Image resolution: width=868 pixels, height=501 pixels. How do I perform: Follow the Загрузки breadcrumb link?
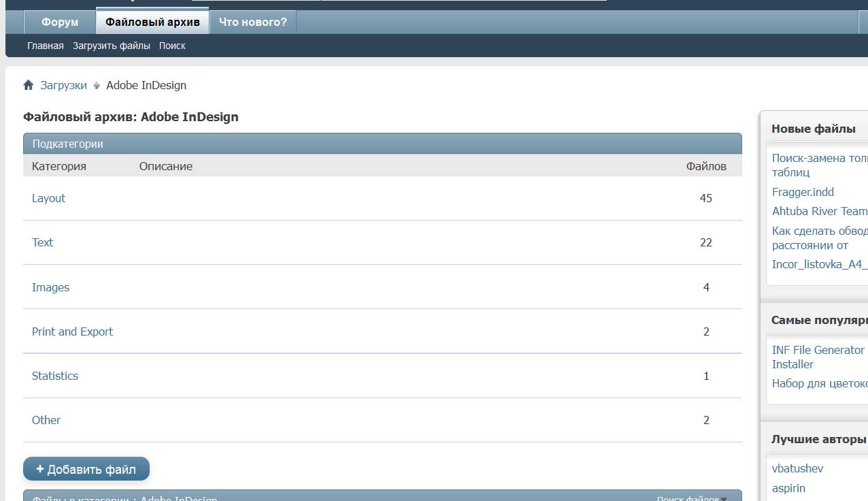64,85
